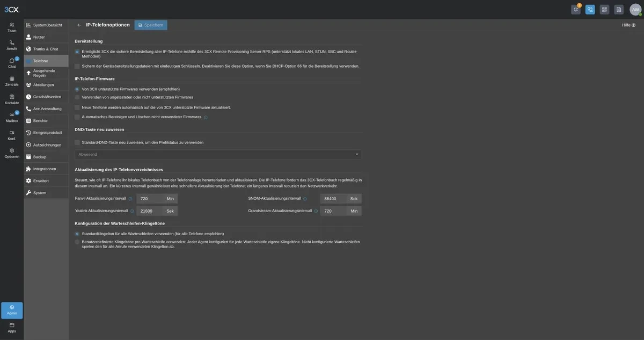Open the Konf. conference section

12,135
